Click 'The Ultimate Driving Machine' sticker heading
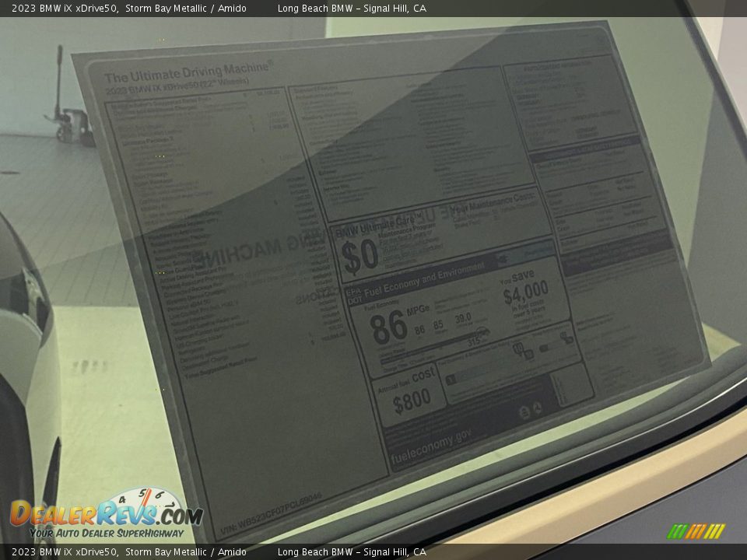This screenshot has width=747, height=560. (x=188, y=72)
